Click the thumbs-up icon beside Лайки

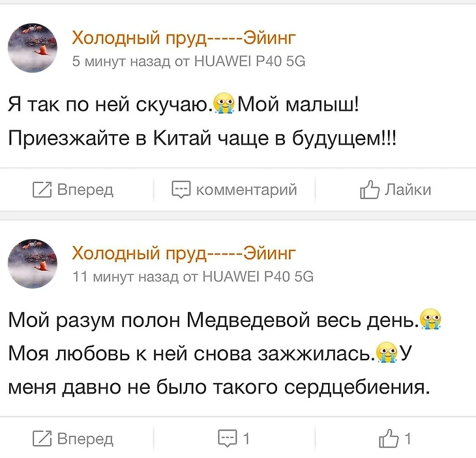pos(370,190)
